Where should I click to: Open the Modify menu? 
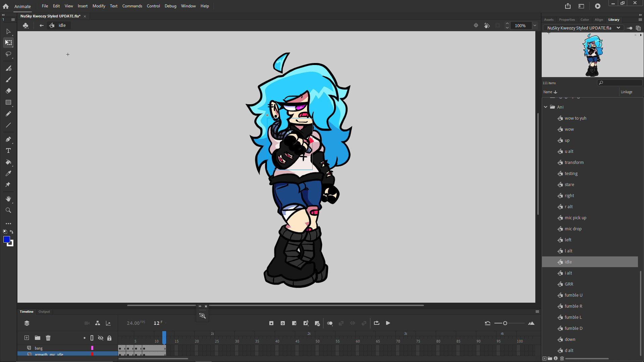[x=99, y=6]
